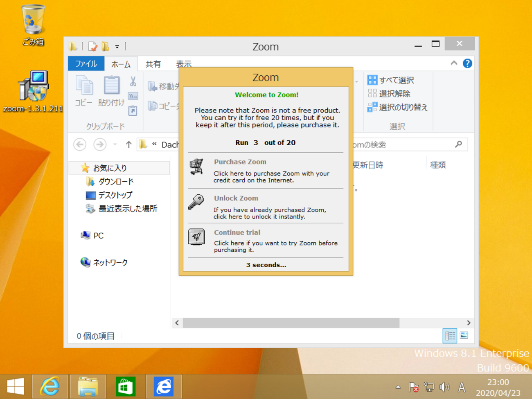Click the horizontal scrollbar left arrow

(177, 323)
